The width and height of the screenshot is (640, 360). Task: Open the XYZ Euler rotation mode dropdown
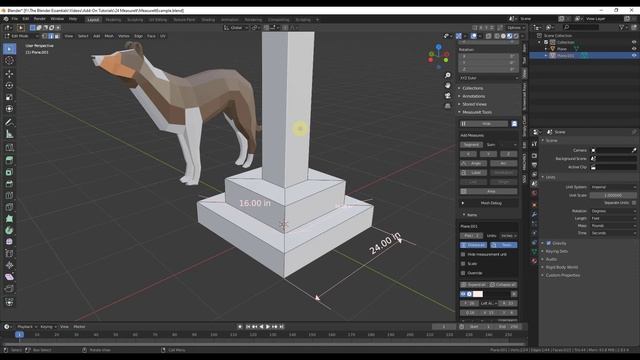(x=489, y=78)
